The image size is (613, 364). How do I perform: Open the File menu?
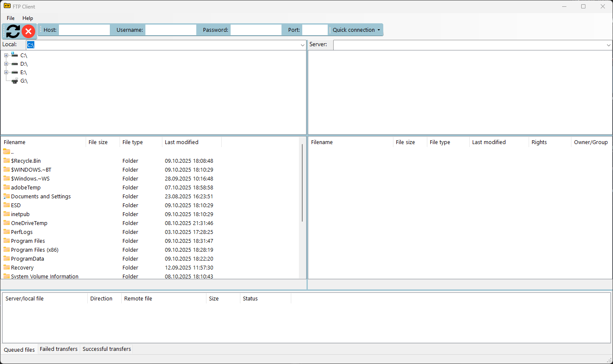tap(11, 18)
